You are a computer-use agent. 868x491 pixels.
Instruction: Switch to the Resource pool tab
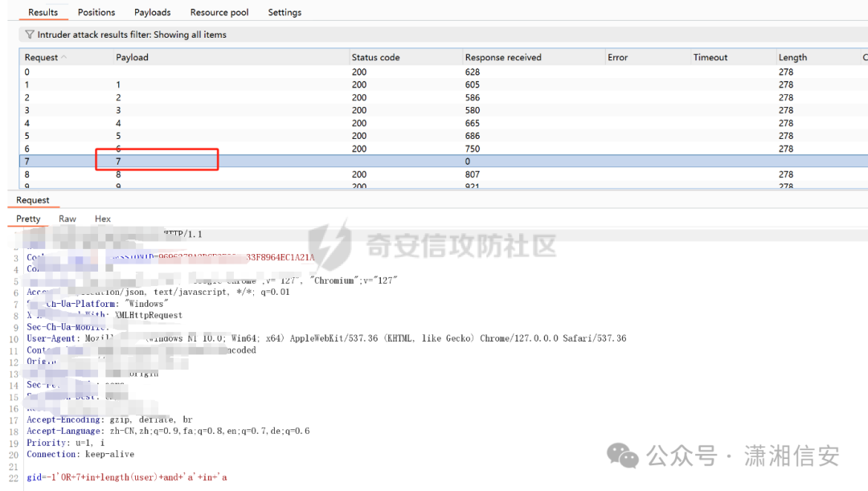coord(219,12)
